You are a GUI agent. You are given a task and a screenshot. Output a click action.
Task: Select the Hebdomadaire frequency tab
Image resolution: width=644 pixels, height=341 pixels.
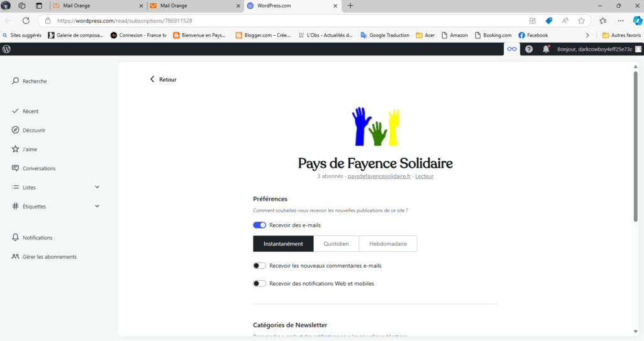coord(387,244)
